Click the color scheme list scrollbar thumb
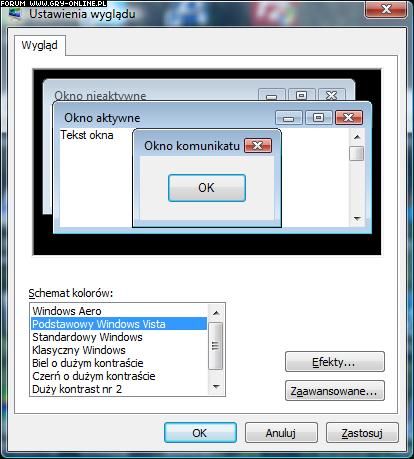Viewport: 414px width, 459px height. 216,346
